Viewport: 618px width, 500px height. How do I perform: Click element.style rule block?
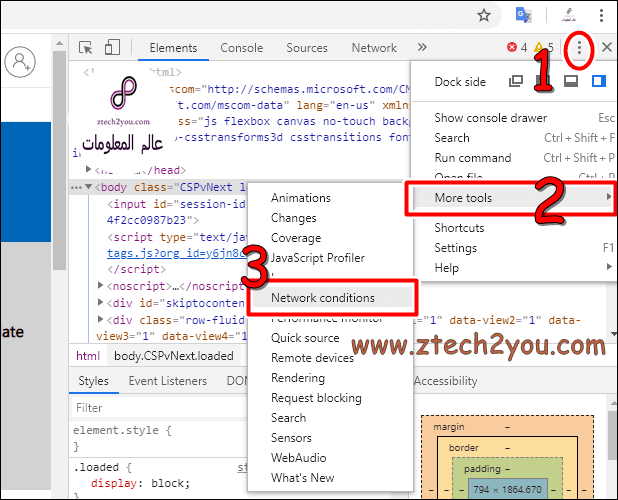pos(158,438)
